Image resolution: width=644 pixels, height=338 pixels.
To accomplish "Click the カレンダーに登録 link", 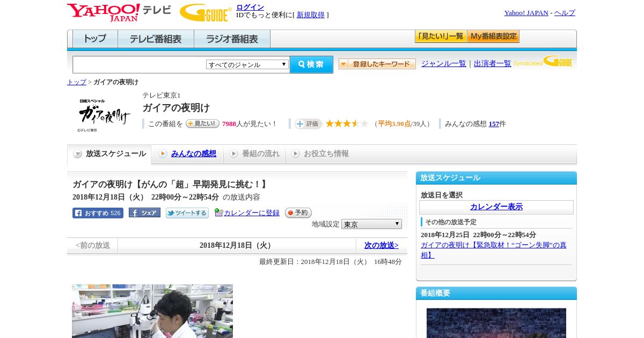I will coord(252,213).
